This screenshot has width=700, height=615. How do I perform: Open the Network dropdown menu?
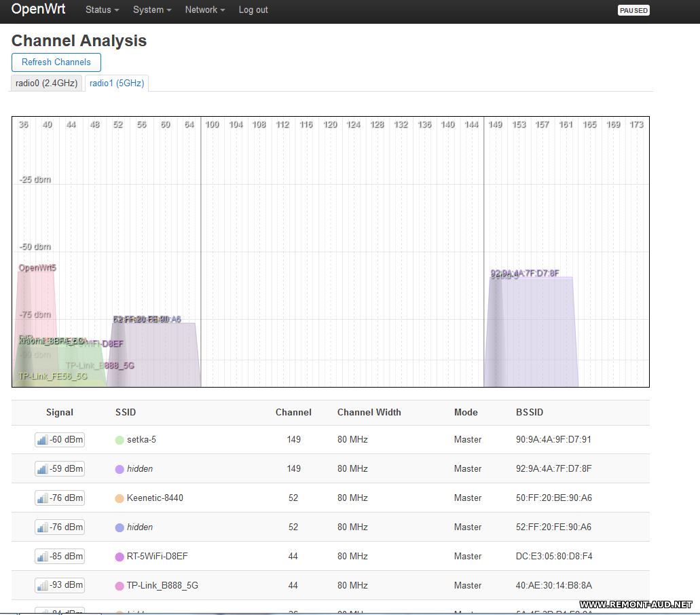[x=204, y=10]
